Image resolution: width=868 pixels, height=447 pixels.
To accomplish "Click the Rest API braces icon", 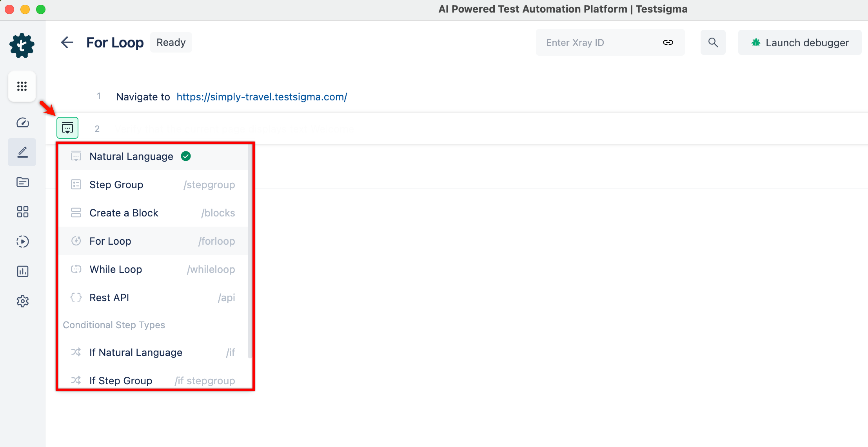I will [76, 298].
